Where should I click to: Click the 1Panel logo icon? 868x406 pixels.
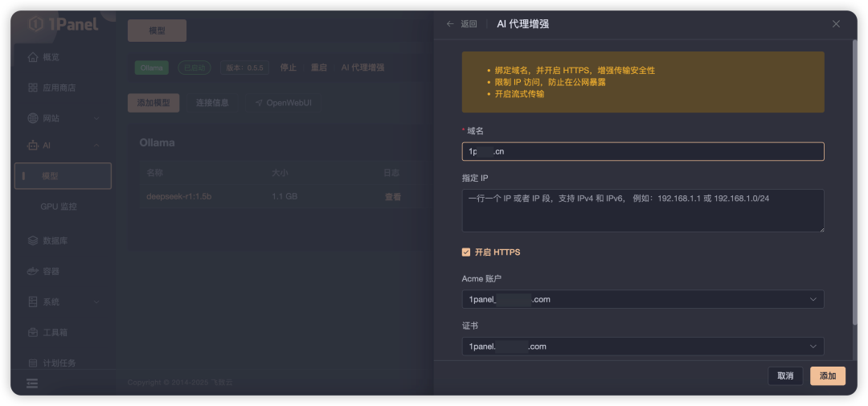(x=36, y=24)
